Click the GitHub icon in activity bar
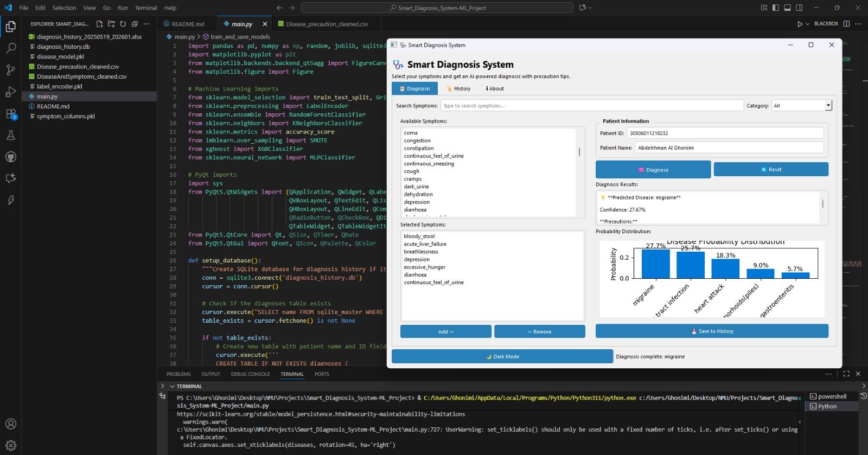The width and height of the screenshot is (868, 455). click(x=10, y=157)
